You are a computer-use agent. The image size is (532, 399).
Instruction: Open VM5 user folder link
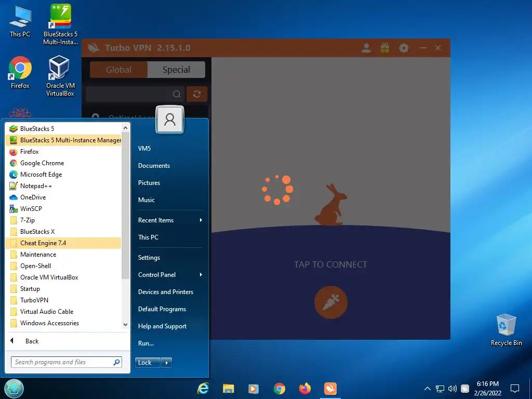170,148
